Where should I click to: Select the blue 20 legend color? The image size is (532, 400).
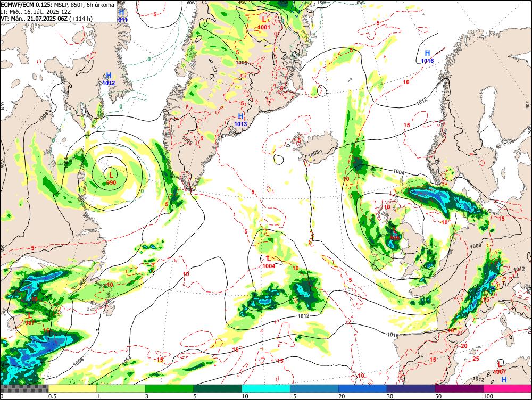pyautogui.click(x=362, y=388)
